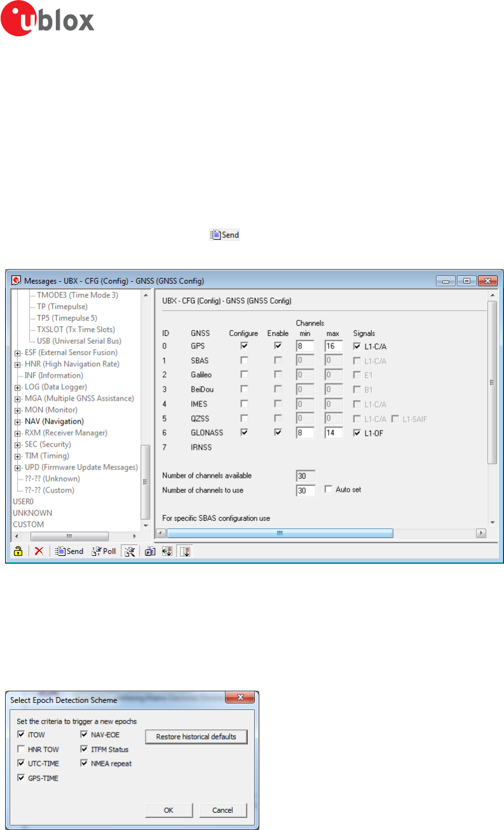The width and height of the screenshot is (504, 830).
Task: Click Restore historical defaults button
Action: click(196, 737)
